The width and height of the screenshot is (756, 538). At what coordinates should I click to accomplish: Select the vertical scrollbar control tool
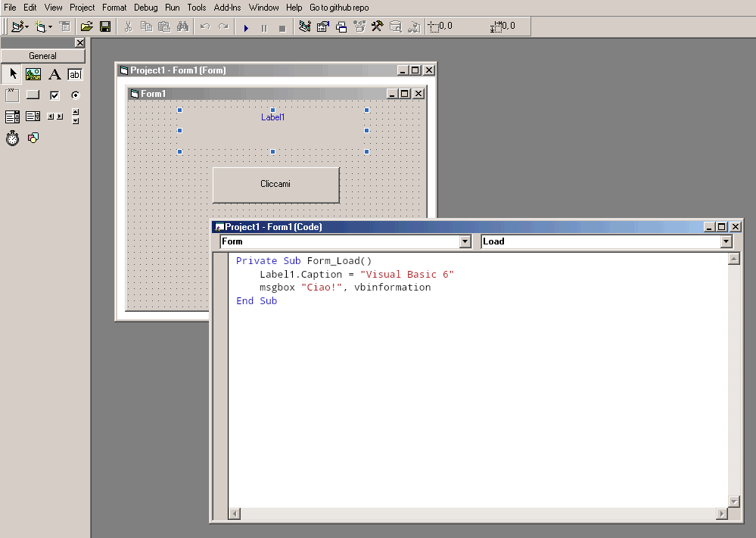coord(75,117)
